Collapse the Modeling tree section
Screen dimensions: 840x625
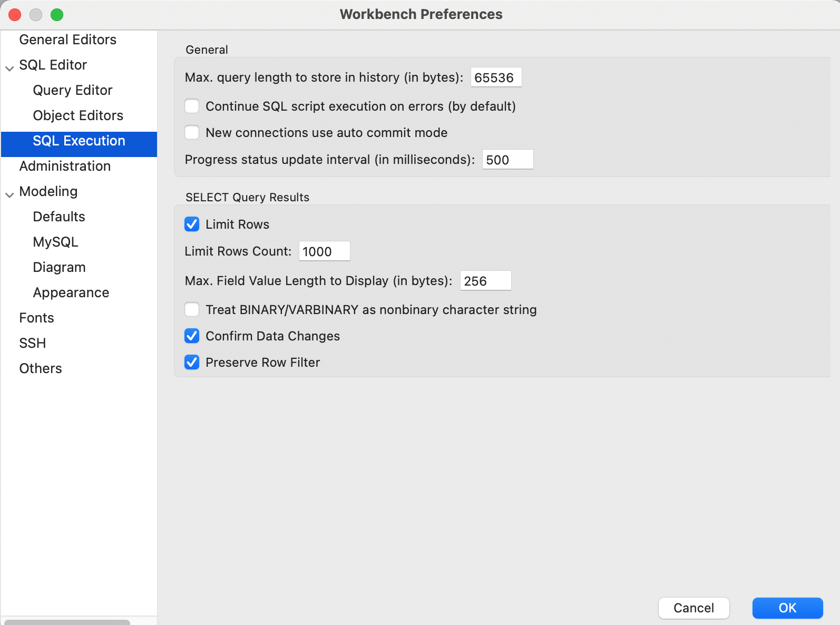pos(9,194)
